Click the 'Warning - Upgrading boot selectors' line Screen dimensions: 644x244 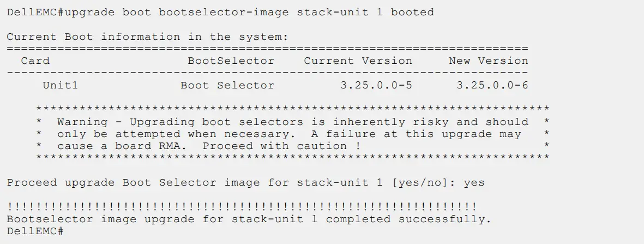[292, 122]
